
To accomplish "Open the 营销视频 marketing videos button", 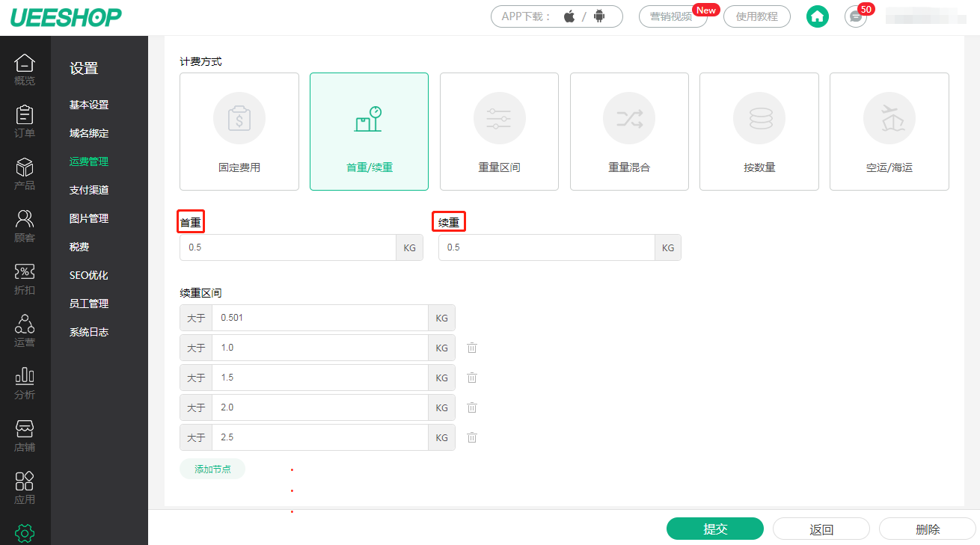I will [x=673, y=16].
